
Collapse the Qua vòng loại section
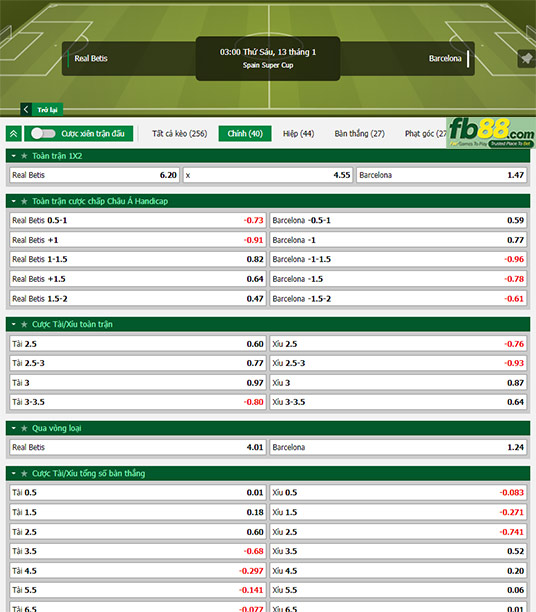click(x=14, y=428)
